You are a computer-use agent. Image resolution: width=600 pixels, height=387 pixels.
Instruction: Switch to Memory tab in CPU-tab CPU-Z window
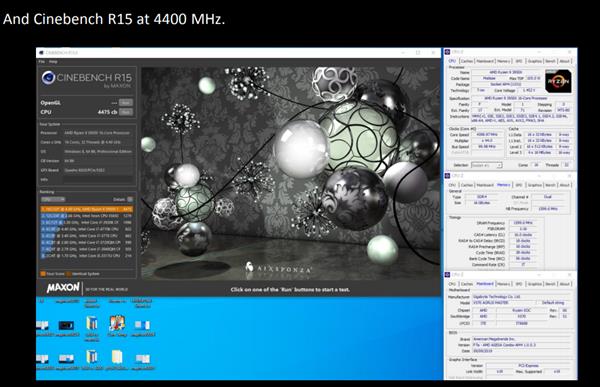click(x=504, y=61)
